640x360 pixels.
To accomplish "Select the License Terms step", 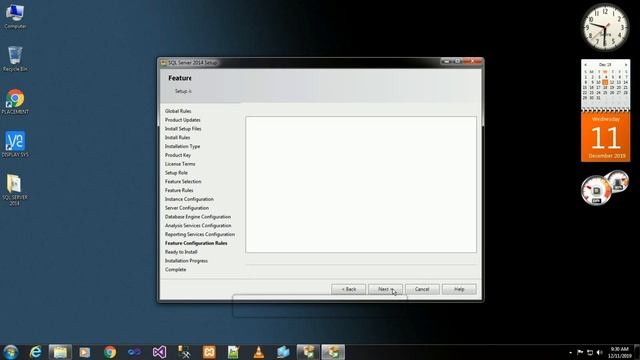I will (180, 164).
